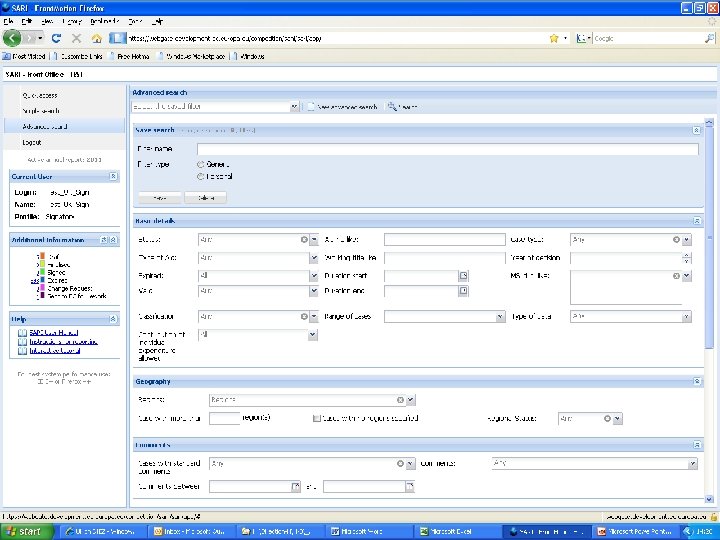
Task: Open calendar picker for Duration end
Action: pyautogui.click(x=463, y=291)
